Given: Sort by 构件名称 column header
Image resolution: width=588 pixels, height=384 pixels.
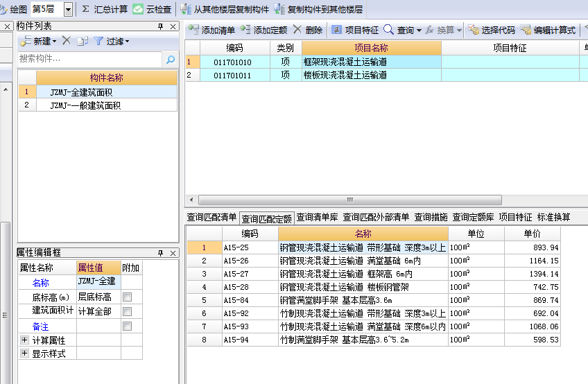Looking at the screenshot, I should [x=107, y=78].
